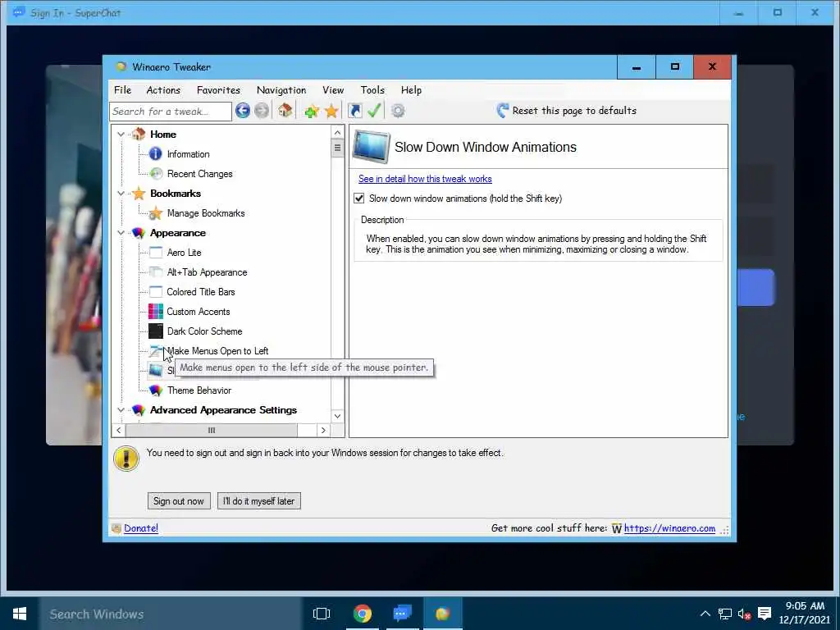Uncheck Slow down window animations checkbox
Image resolution: width=840 pixels, height=630 pixels.
[x=359, y=199]
